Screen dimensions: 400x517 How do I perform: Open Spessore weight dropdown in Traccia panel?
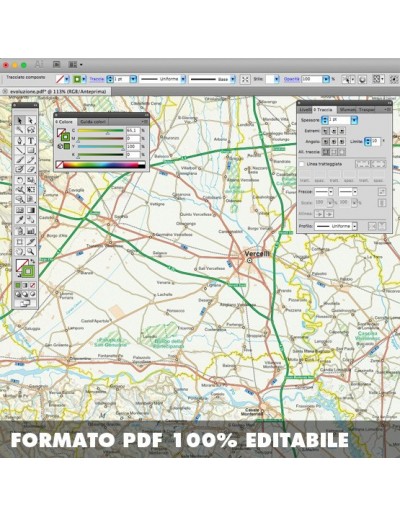pos(354,120)
